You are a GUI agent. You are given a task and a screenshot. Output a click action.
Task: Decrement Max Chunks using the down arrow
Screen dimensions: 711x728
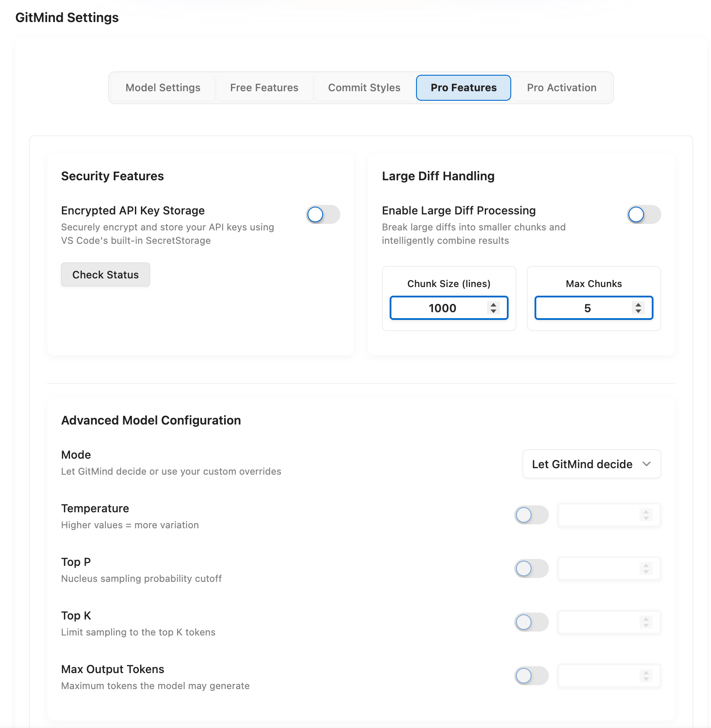pyautogui.click(x=638, y=311)
